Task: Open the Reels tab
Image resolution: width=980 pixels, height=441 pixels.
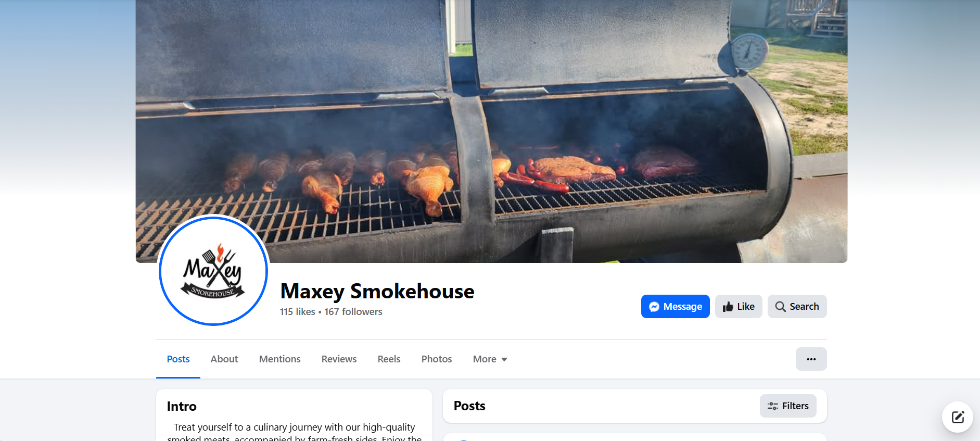Action: pyautogui.click(x=389, y=359)
